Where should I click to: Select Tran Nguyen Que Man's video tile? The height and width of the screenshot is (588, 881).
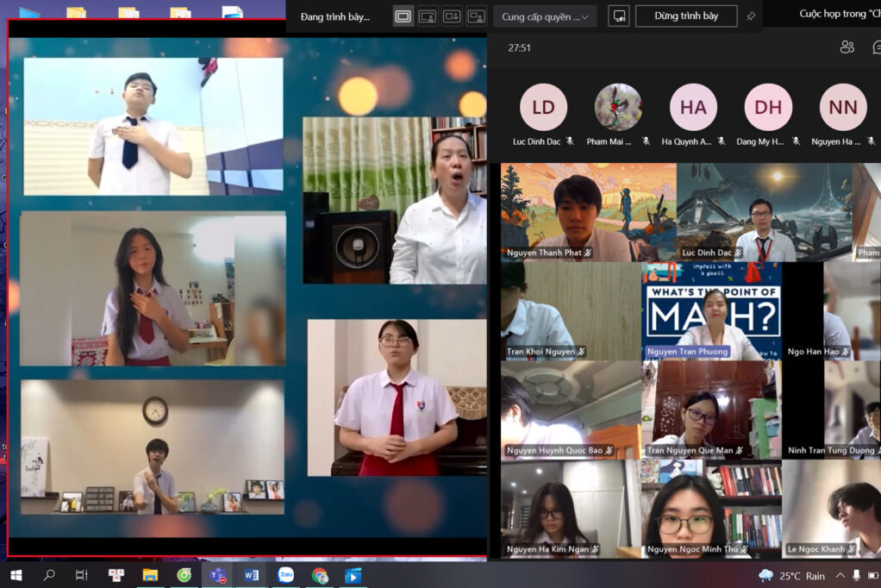tap(711, 410)
